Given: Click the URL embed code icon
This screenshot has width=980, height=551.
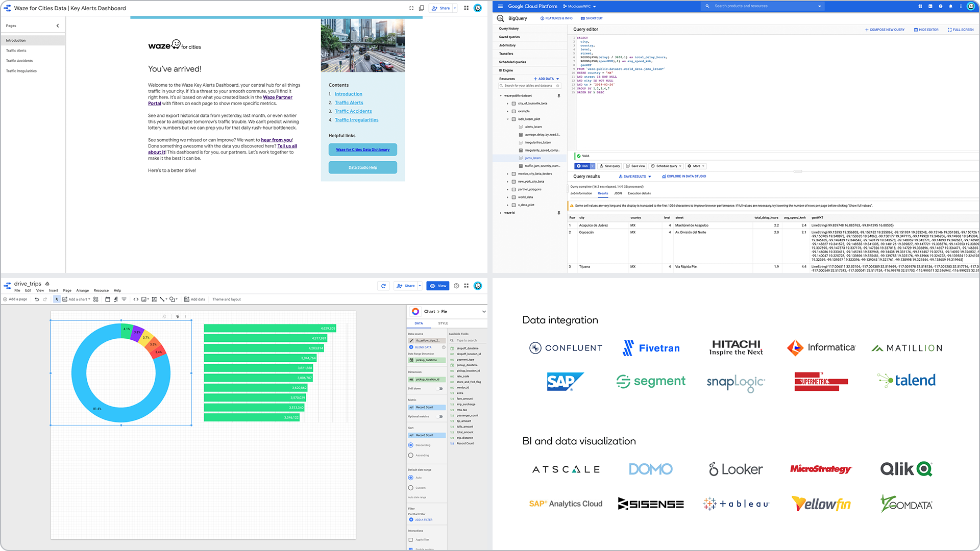Looking at the screenshot, I should [x=136, y=299].
